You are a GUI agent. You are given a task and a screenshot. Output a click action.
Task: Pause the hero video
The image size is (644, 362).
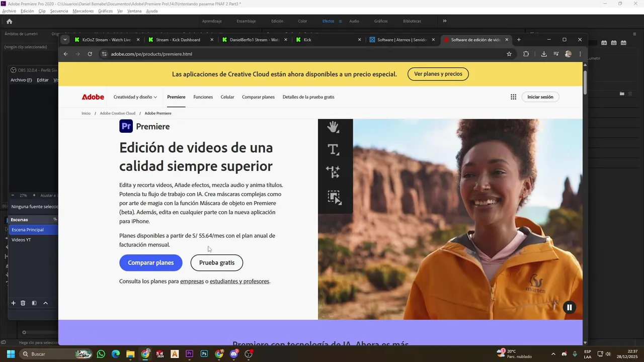click(x=569, y=307)
